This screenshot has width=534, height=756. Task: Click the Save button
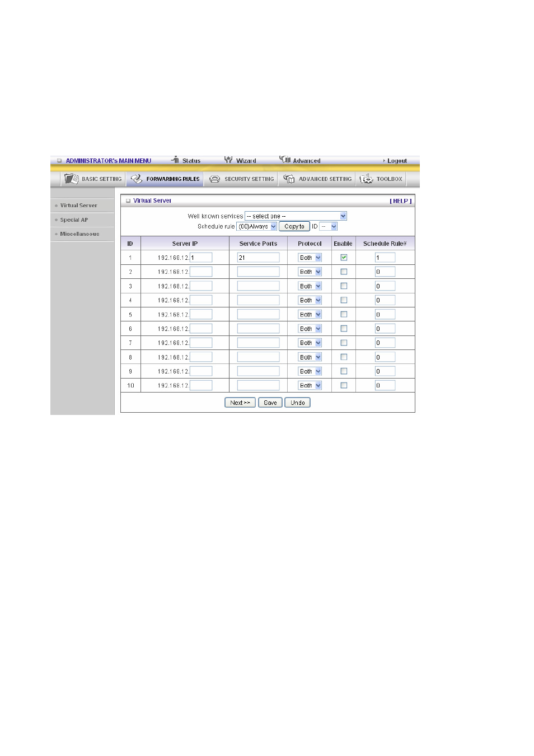point(270,403)
